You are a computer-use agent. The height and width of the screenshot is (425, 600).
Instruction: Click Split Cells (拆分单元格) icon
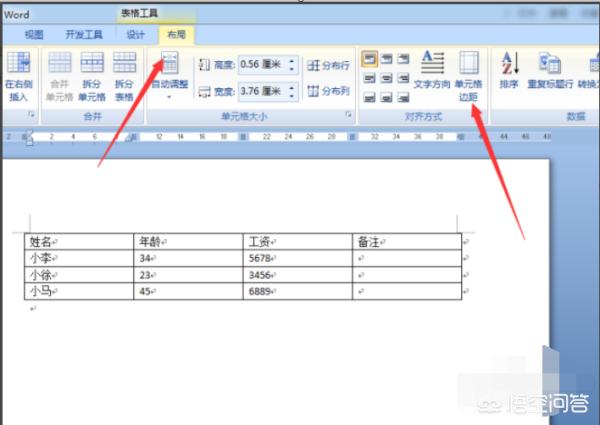click(x=92, y=72)
